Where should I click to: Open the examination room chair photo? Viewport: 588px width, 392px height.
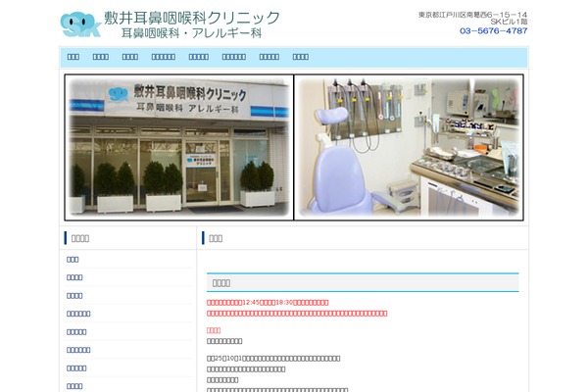pos(409,147)
